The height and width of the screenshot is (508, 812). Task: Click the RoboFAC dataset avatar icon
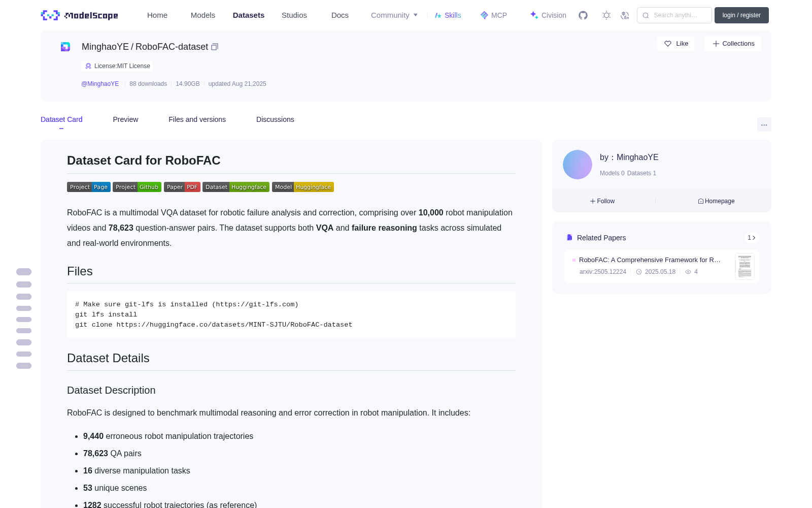pyautogui.click(x=65, y=47)
